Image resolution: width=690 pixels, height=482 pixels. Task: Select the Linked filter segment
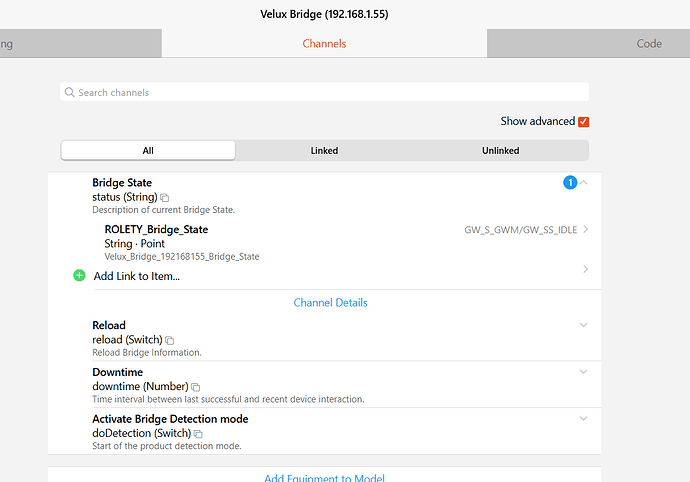point(324,151)
